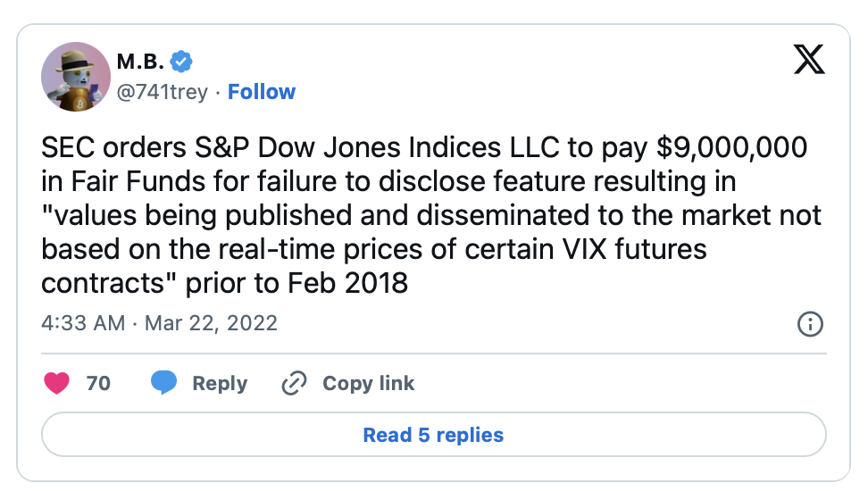Open the Twitter info circle icon
868x491 pixels.
[x=809, y=323]
